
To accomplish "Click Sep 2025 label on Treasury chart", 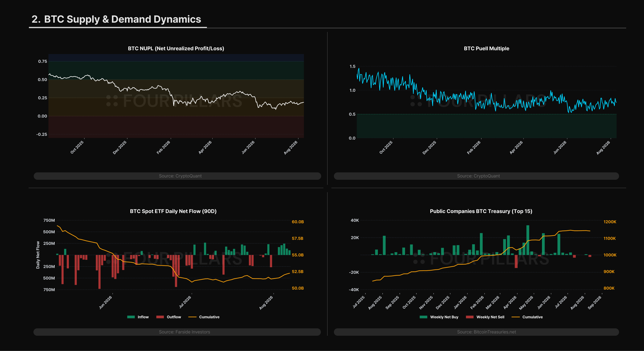I will 392,302.
